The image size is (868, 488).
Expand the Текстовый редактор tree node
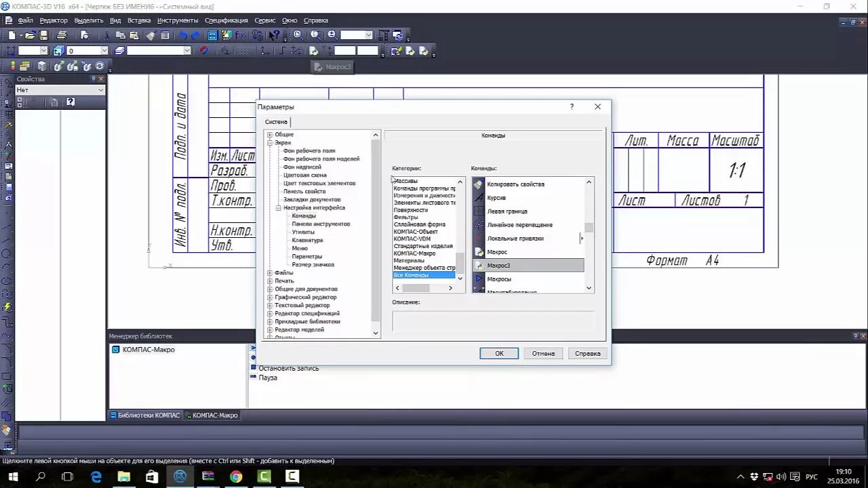270,306
